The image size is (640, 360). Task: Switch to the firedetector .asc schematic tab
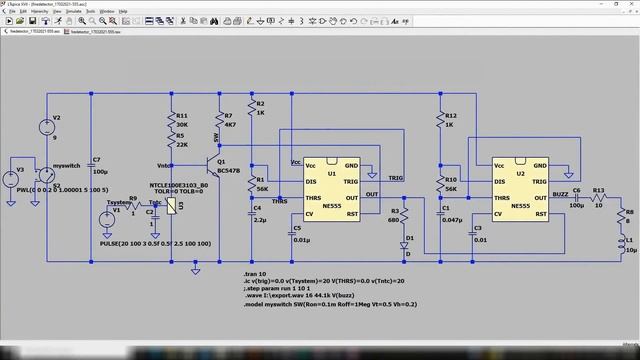coord(32,31)
